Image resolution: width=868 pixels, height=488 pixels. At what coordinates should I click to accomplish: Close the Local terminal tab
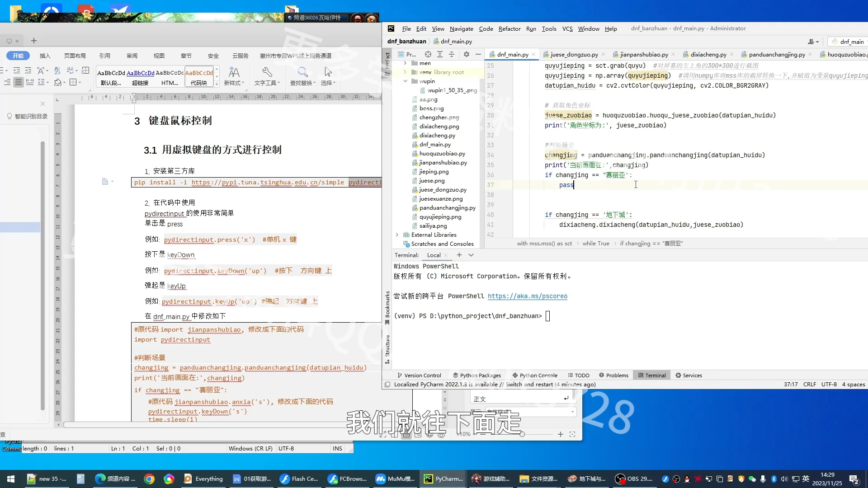[446, 255]
